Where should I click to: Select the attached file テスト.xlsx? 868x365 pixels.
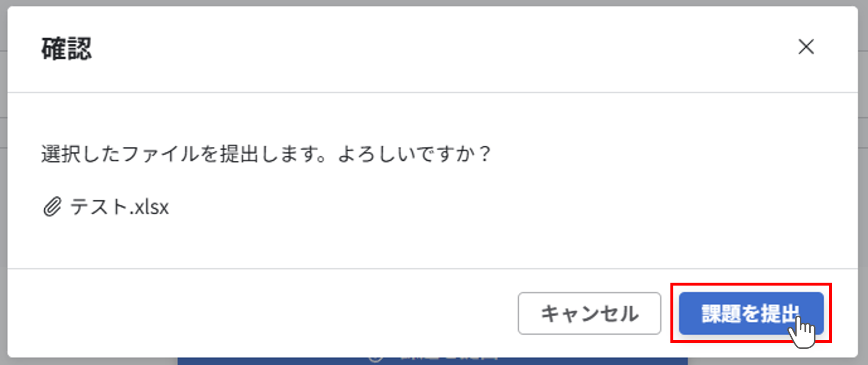tap(119, 207)
